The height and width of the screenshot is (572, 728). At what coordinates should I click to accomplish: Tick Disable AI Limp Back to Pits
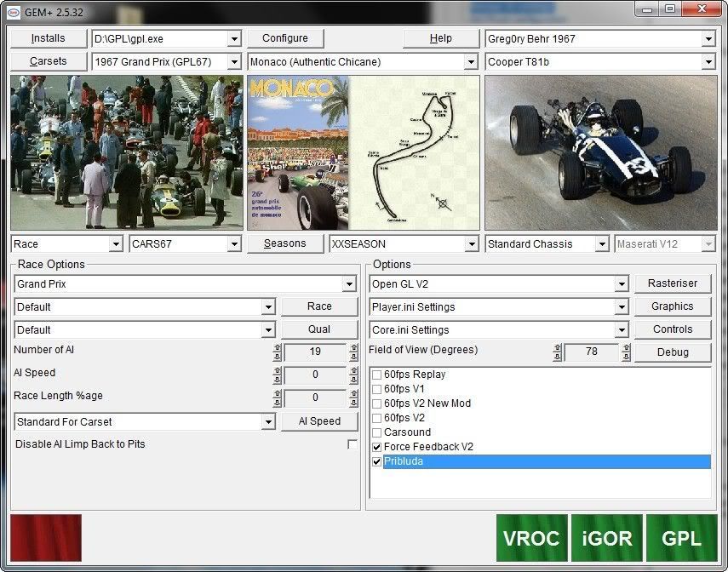pyautogui.click(x=353, y=444)
